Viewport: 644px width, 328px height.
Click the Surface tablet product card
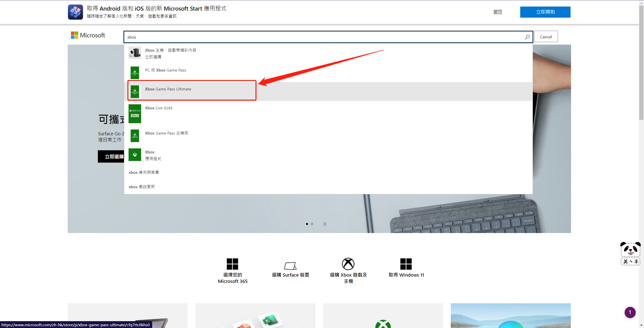(x=128, y=316)
